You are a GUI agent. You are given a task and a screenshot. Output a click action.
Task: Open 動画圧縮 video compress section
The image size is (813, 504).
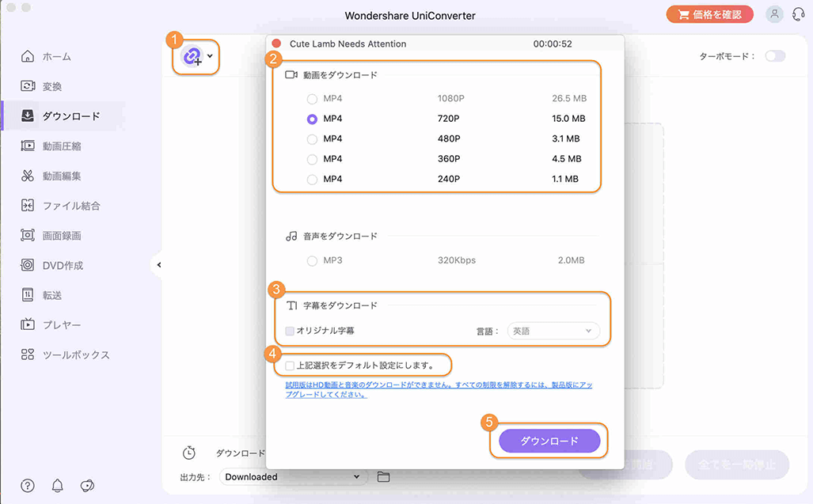[62, 146]
